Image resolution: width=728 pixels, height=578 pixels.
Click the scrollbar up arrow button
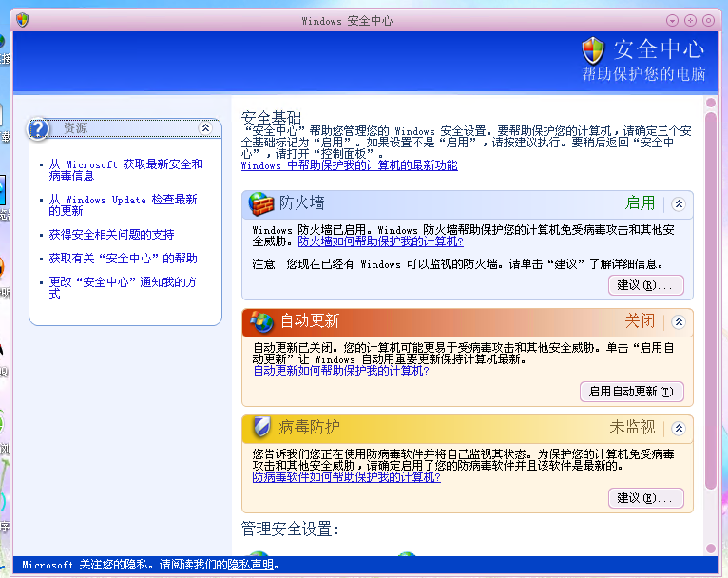710,102
